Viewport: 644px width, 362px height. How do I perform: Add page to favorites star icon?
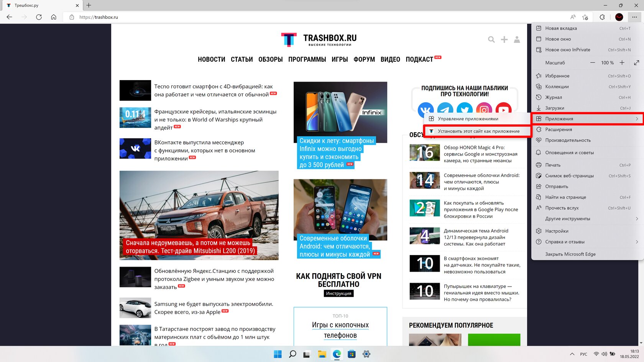(585, 17)
